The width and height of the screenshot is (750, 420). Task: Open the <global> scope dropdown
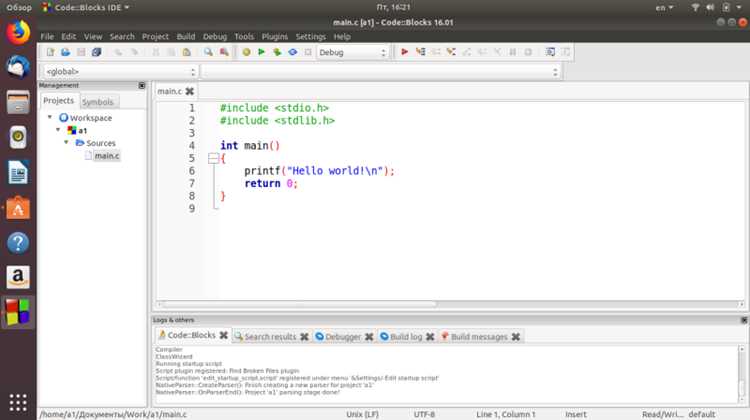coord(120,72)
